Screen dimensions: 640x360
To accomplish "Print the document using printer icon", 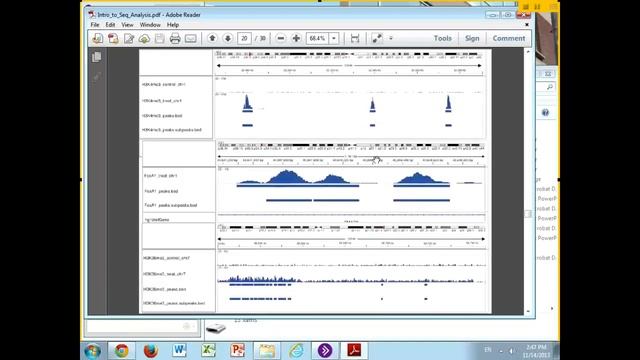I will tap(175, 38).
